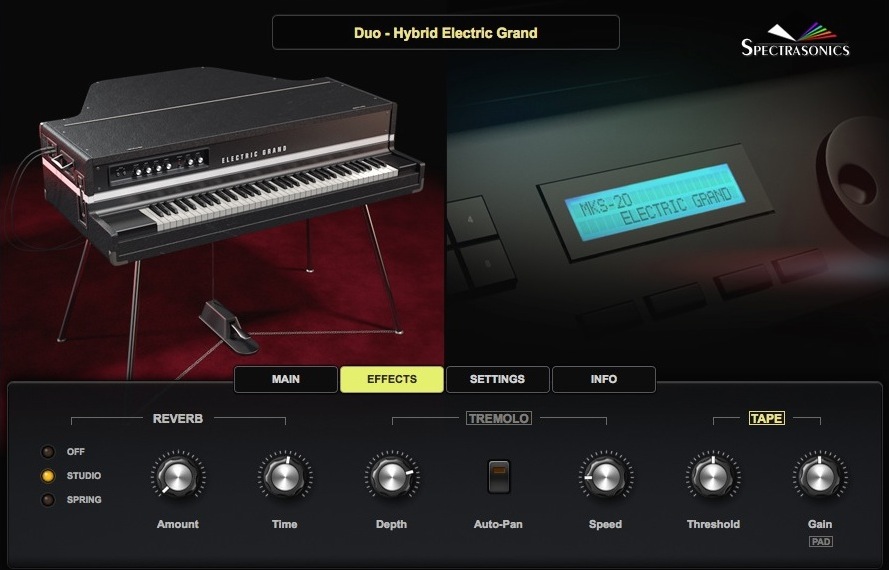Open the INFO tab
The height and width of the screenshot is (570, 889).
point(604,379)
